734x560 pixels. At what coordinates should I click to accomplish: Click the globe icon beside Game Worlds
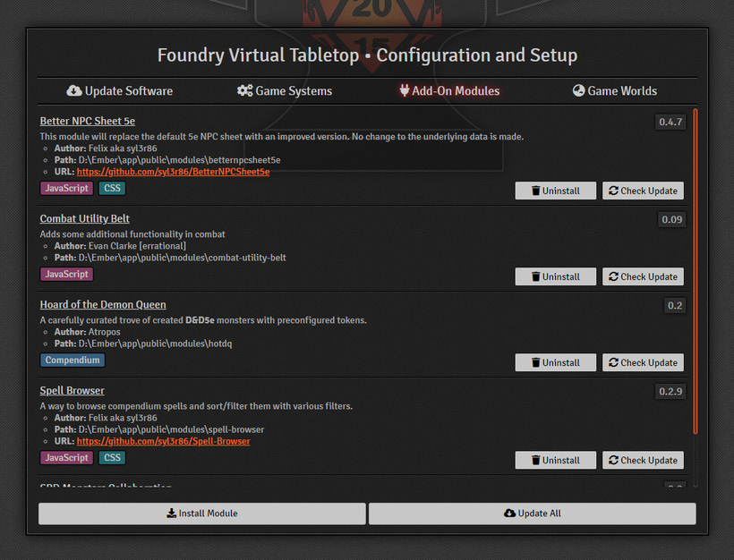click(578, 90)
